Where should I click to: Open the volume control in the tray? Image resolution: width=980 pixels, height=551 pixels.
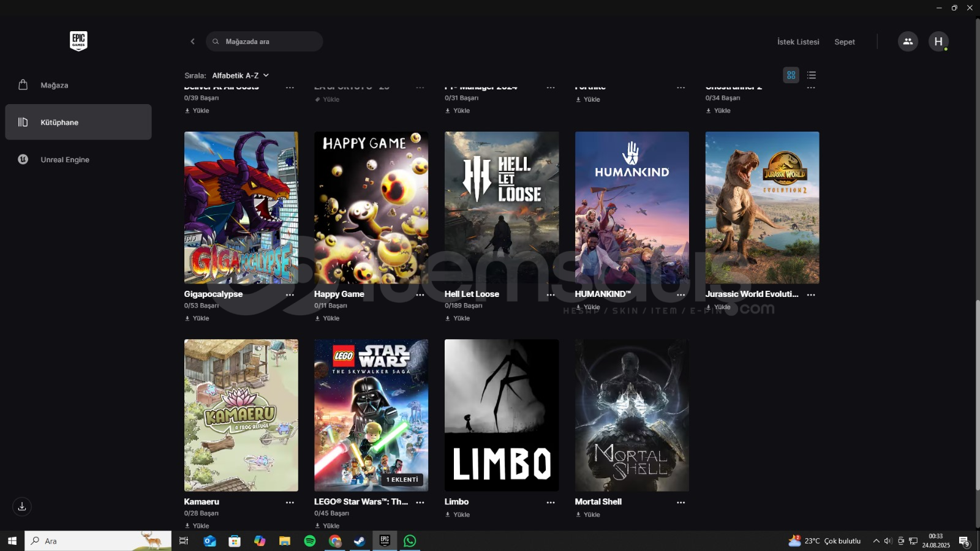click(x=888, y=541)
